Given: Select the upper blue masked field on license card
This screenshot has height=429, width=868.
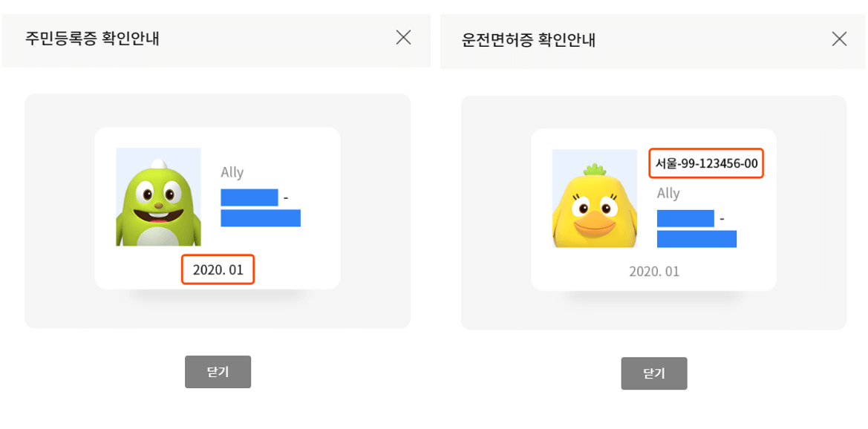Looking at the screenshot, I should [x=685, y=217].
